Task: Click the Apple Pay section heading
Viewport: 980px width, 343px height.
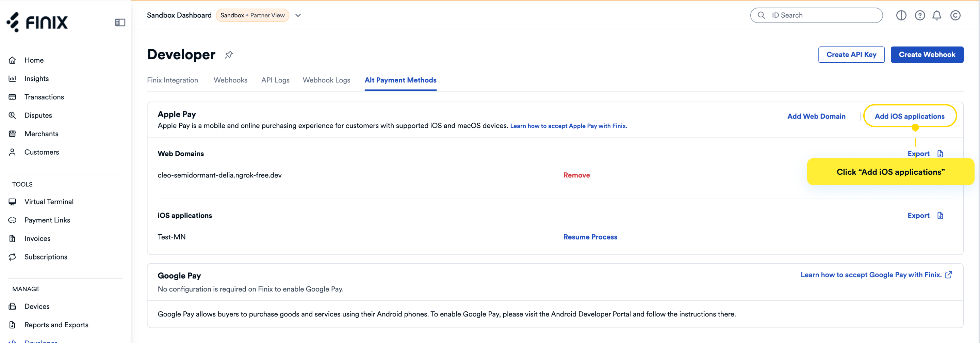Action: [x=177, y=114]
